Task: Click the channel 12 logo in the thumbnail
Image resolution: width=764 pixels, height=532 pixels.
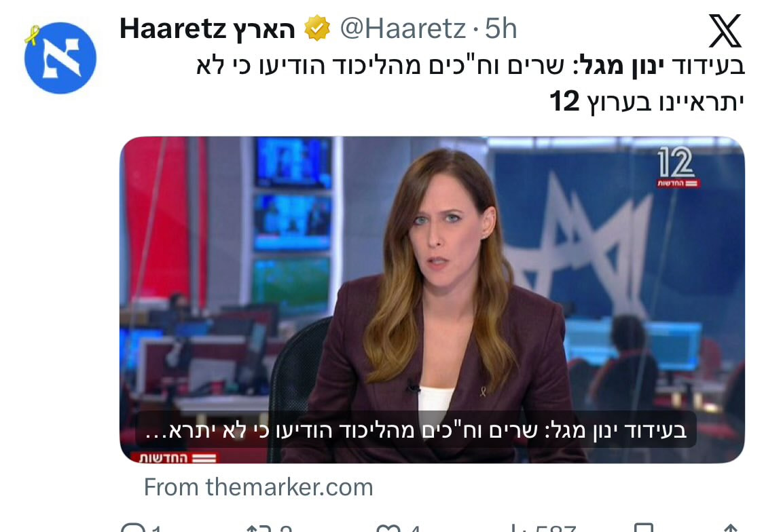Action: (678, 167)
